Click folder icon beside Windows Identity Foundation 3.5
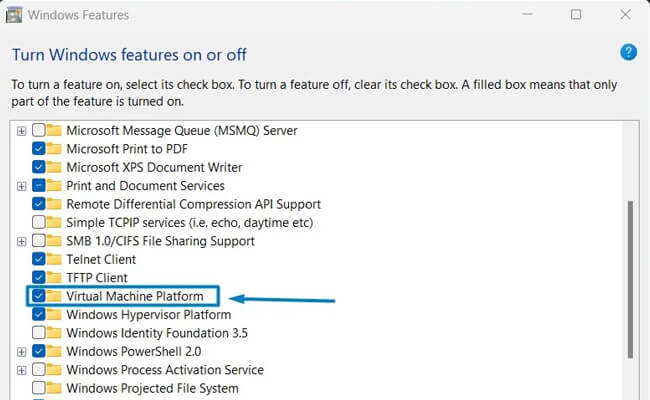The height and width of the screenshot is (400, 650). 54,332
